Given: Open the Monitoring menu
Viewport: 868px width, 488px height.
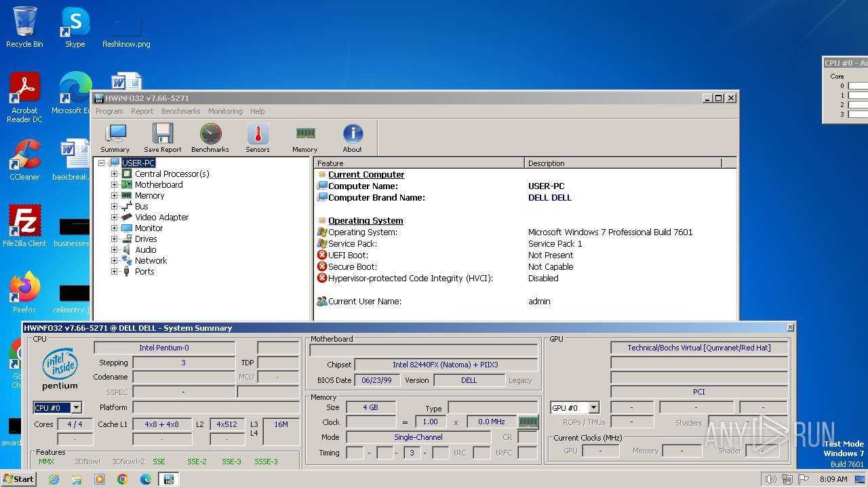Looking at the screenshot, I should (225, 111).
